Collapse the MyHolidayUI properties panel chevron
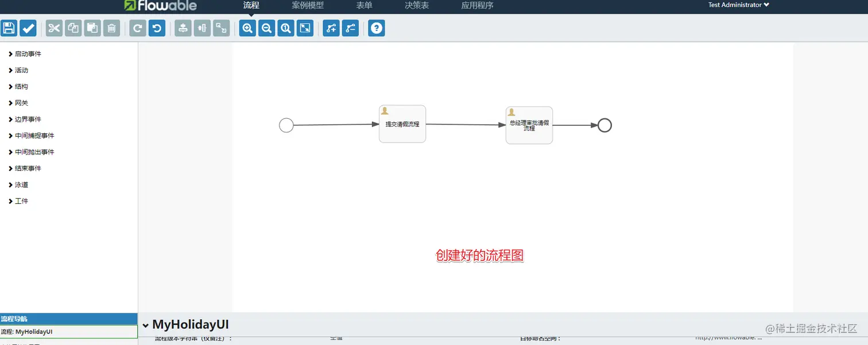This screenshot has height=345, width=868. [x=146, y=325]
